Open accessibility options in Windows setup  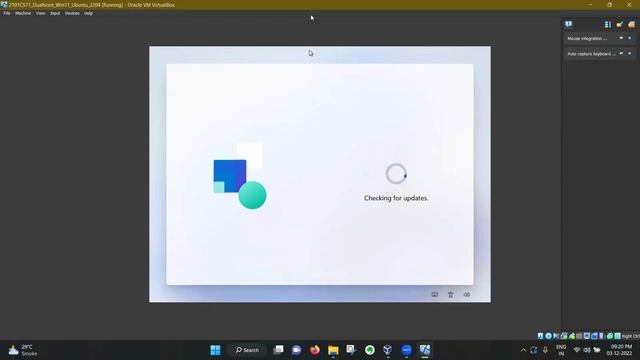[451, 294]
